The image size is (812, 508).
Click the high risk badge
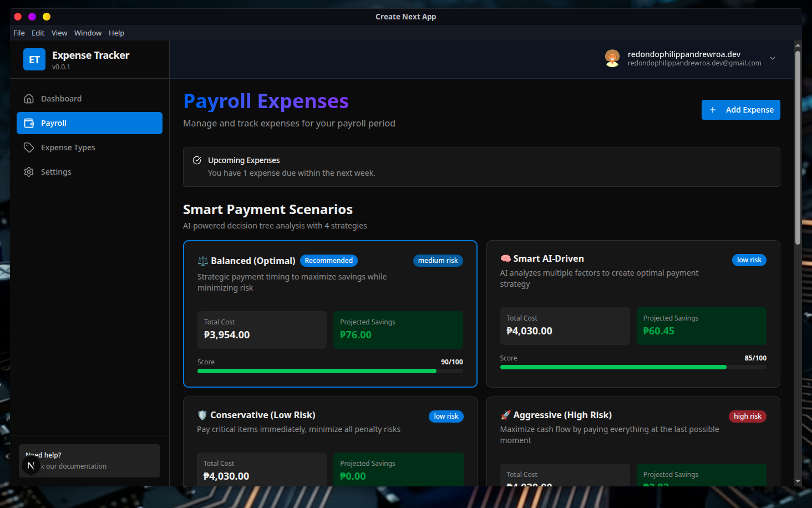point(747,416)
